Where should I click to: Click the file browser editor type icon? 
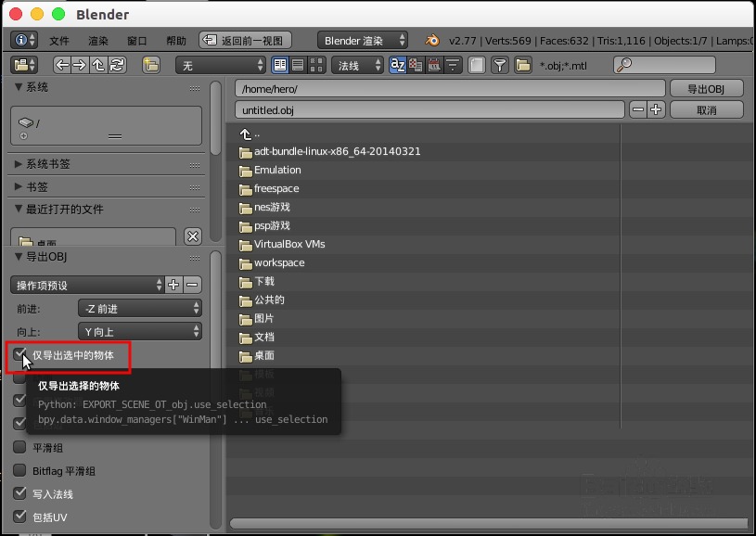click(25, 65)
